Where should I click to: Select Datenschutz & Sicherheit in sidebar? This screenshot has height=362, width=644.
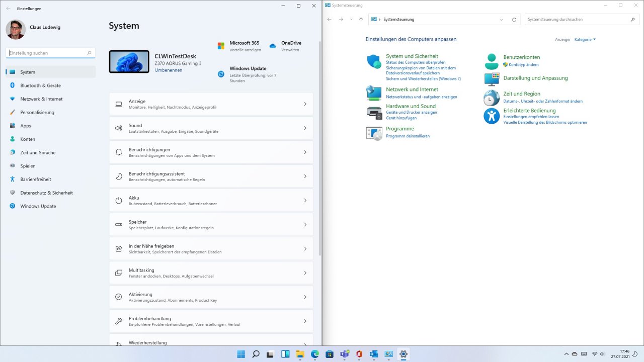tap(50, 193)
